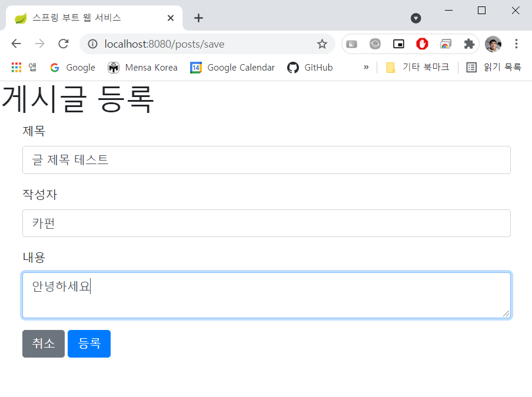Click the dark circular dropdown in title bar
Image resolution: width=532 pixels, height=397 pixels.
tap(415, 18)
